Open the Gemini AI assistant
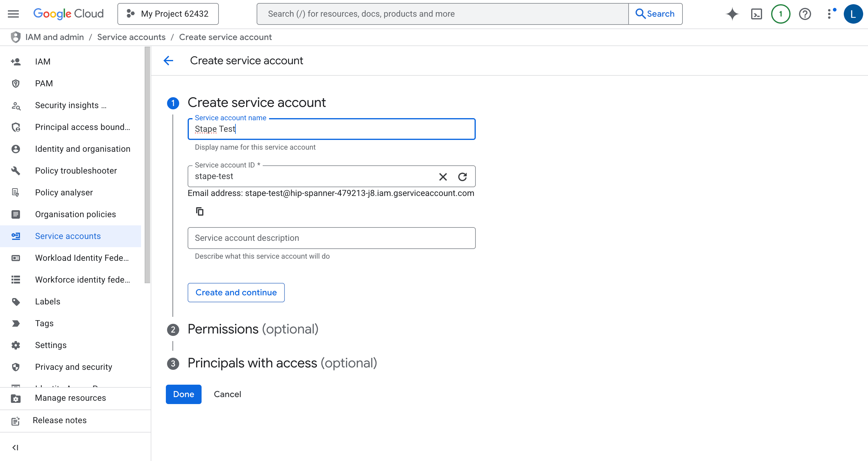The width and height of the screenshot is (868, 461). [732, 14]
